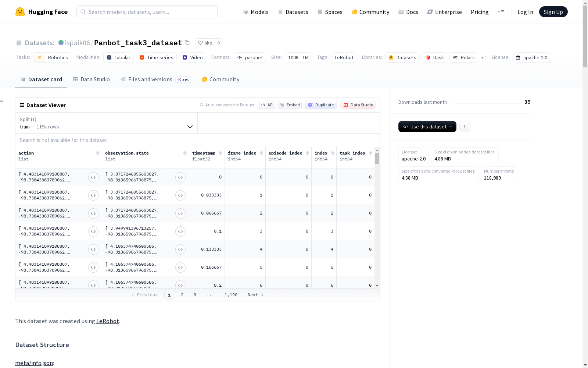Click the +1 more libraries tag
This screenshot has height=368, width=588.
484,57
